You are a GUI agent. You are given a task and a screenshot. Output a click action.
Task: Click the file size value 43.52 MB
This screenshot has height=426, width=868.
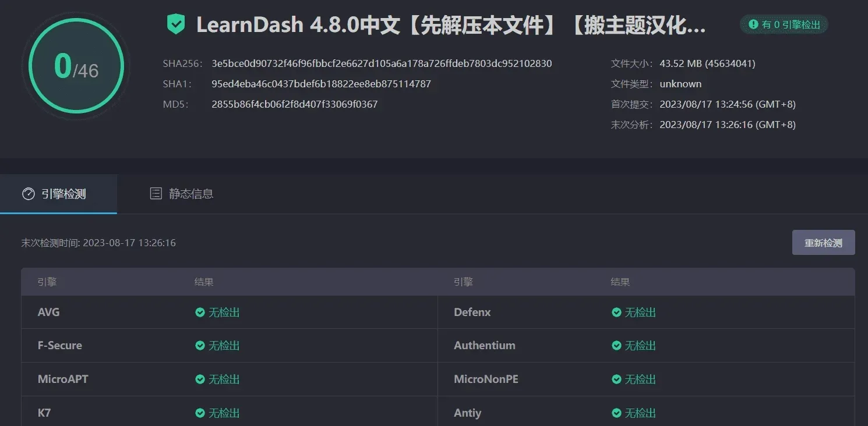(707, 63)
